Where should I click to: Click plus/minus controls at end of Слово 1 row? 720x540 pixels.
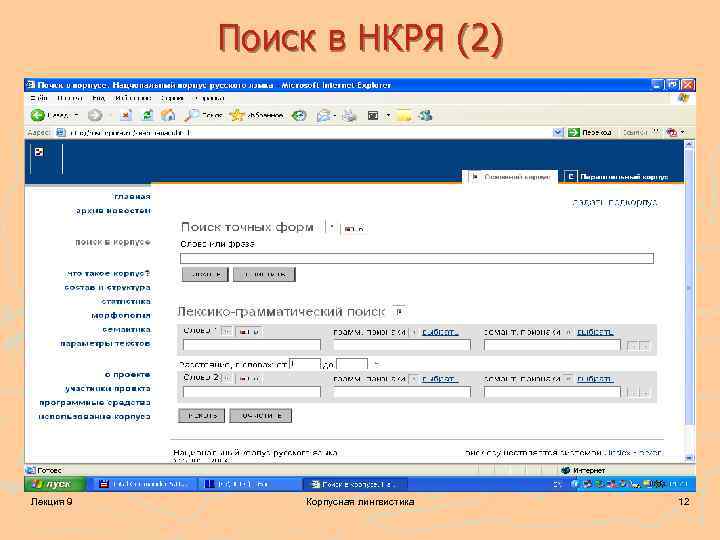coord(638,346)
